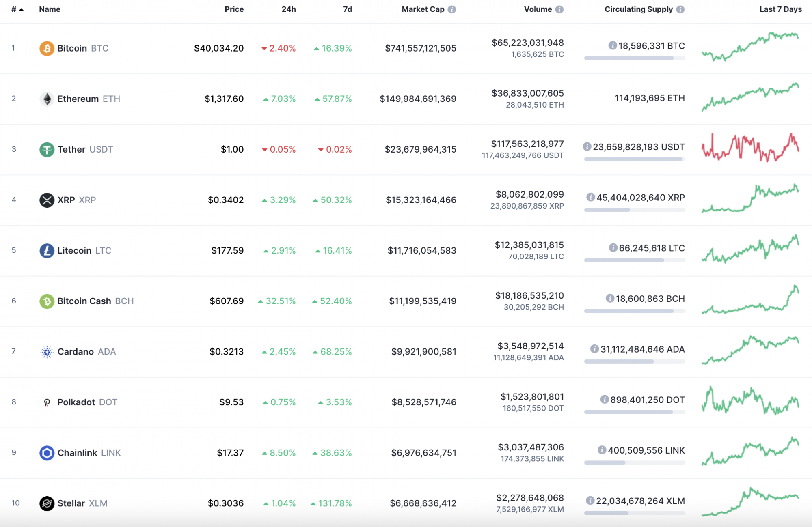The width and height of the screenshot is (812, 527).
Task: Sort by the Price column header
Action: (234, 9)
